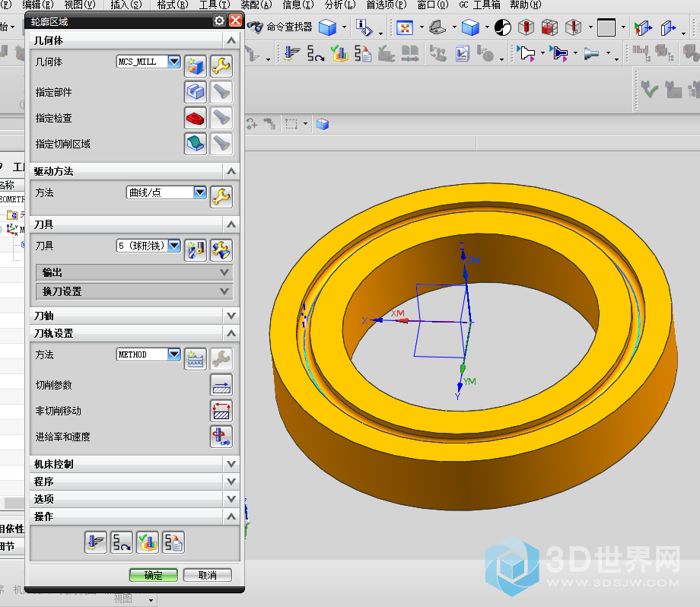Display check geometry flashlight in 指定检查 row
Viewport: 700px width, 607px height.
click(221, 118)
